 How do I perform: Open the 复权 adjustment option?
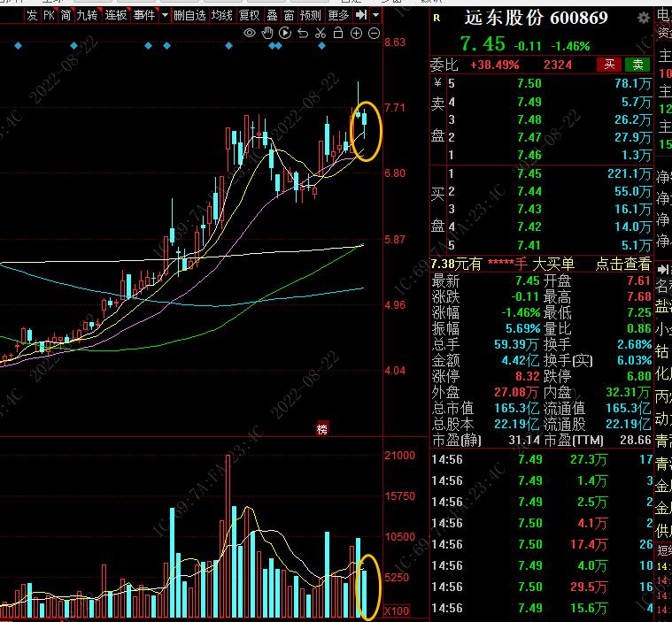pos(250,15)
